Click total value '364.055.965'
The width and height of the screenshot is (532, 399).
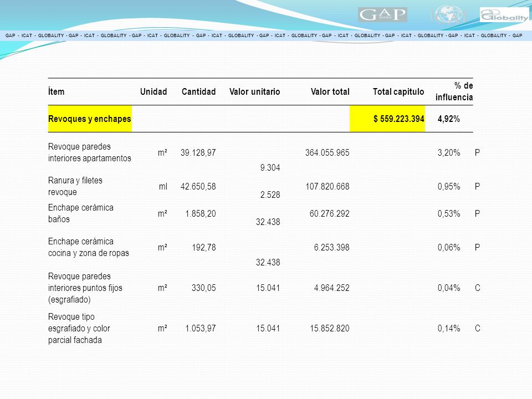coord(327,153)
